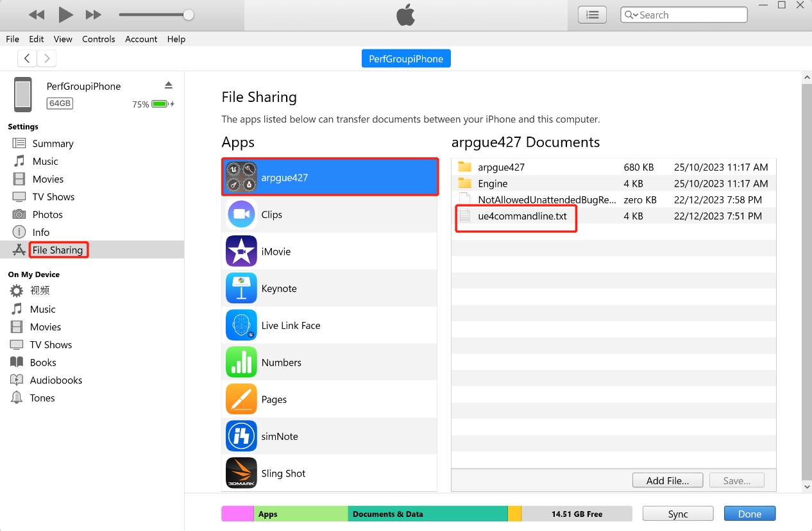Image resolution: width=812 pixels, height=531 pixels.
Task: Select the Engine folder row
Action: pyautogui.click(x=614, y=183)
